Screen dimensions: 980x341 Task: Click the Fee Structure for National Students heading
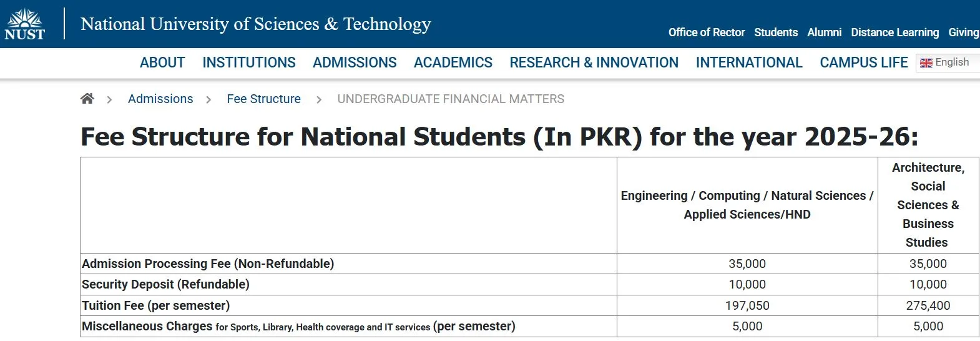point(499,137)
